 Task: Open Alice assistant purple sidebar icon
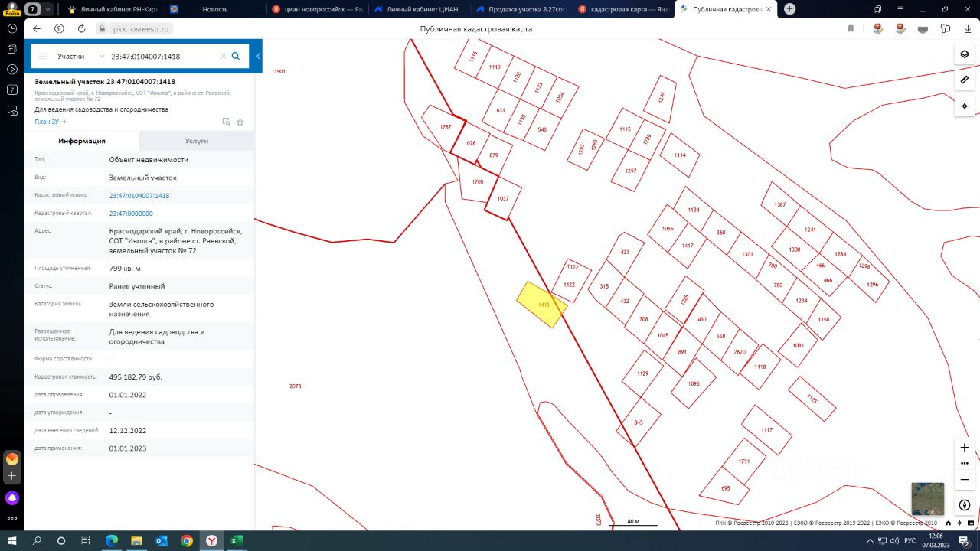[12, 498]
